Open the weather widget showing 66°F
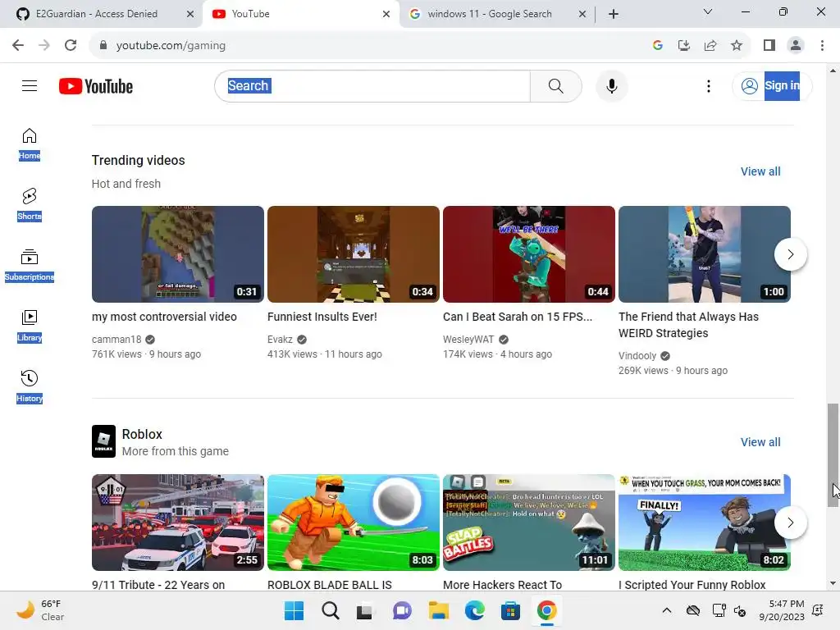Screen dimensions: 840x630 [x=40, y=610]
